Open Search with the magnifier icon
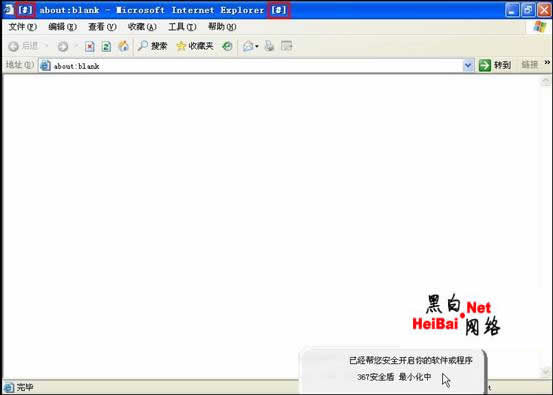553x395 pixels. (142, 45)
